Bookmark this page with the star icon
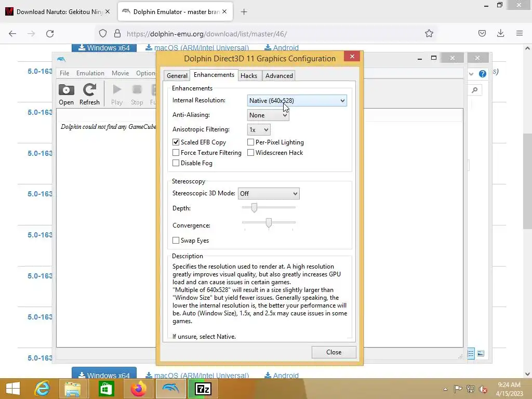This screenshot has height=399, width=532. coord(429,34)
